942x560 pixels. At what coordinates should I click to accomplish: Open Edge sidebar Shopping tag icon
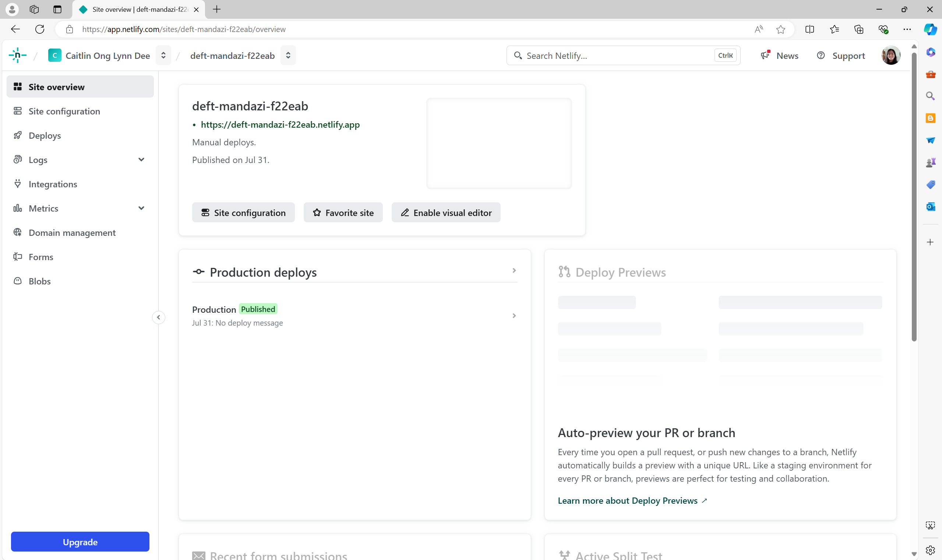pos(930,185)
